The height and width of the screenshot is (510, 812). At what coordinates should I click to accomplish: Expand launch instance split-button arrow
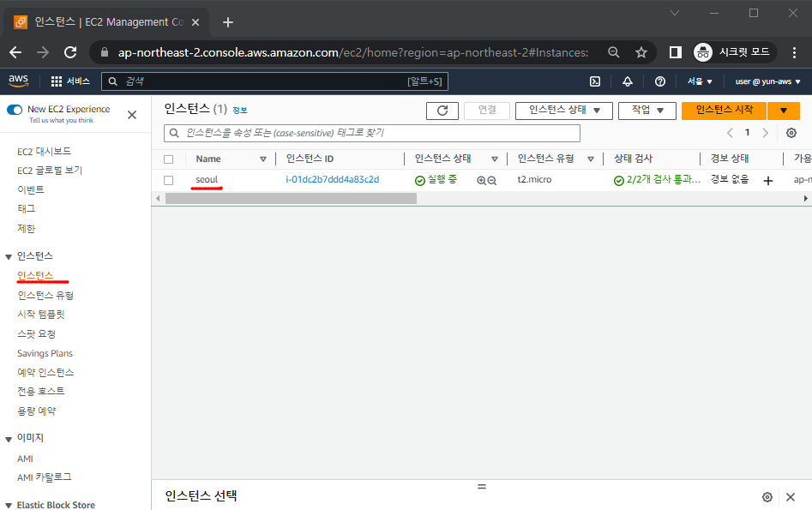[x=784, y=111]
